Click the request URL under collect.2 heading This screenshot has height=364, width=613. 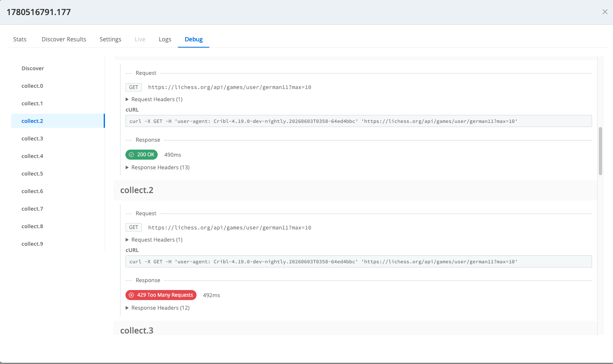(230, 228)
